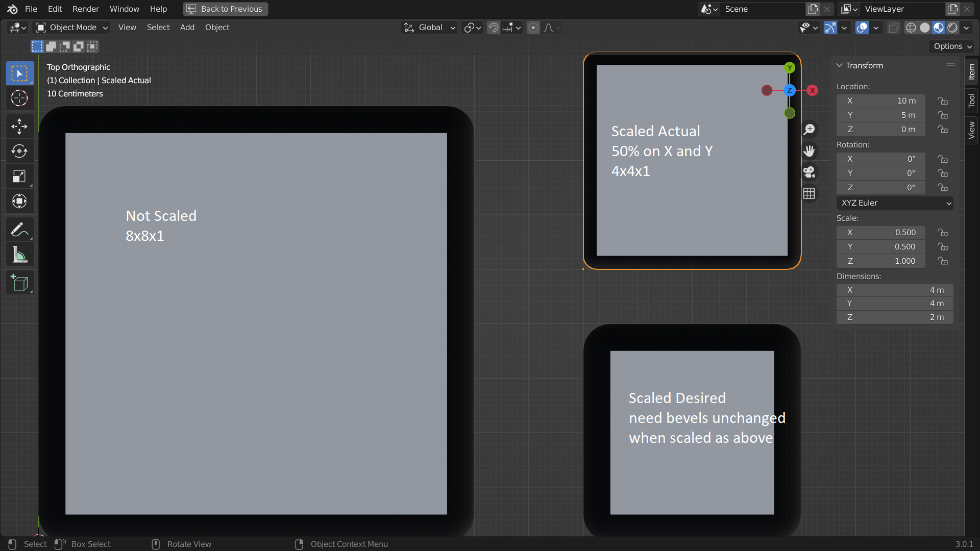
Task: Select the 3D Cursor tool
Action: point(19,98)
